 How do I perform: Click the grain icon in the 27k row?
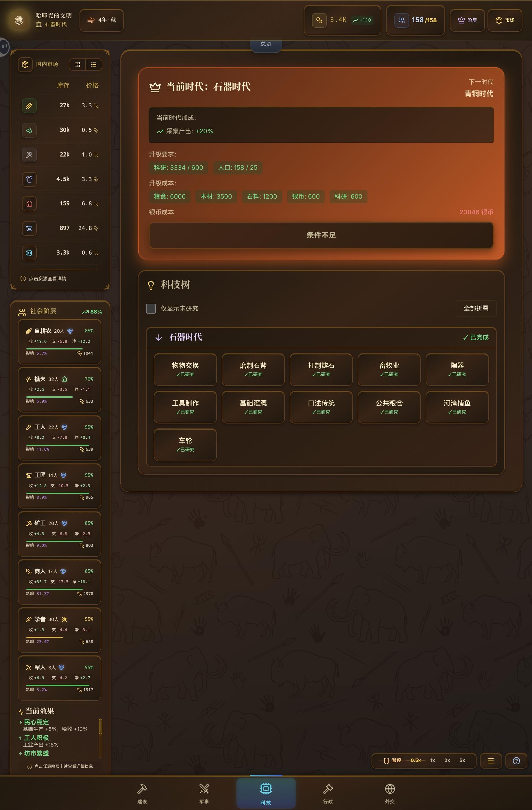tap(29, 106)
